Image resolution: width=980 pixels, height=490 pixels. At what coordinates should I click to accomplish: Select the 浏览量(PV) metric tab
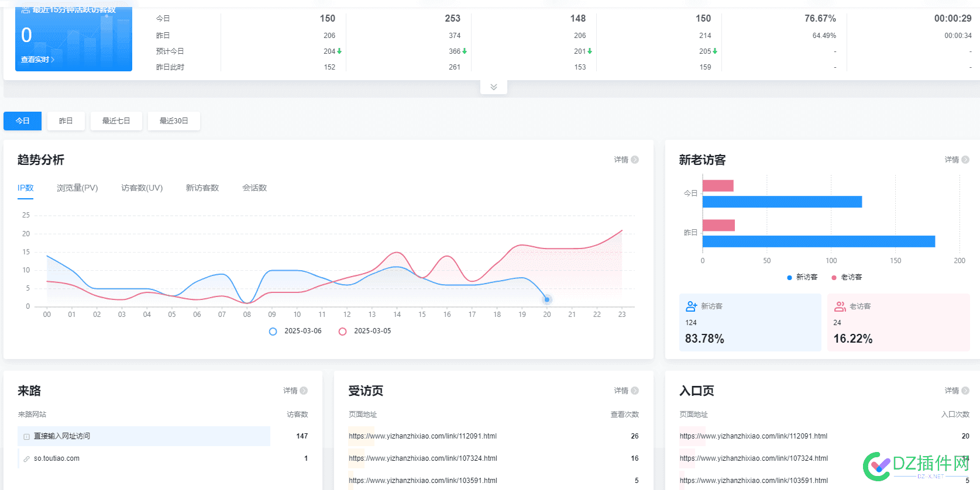pos(77,188)
